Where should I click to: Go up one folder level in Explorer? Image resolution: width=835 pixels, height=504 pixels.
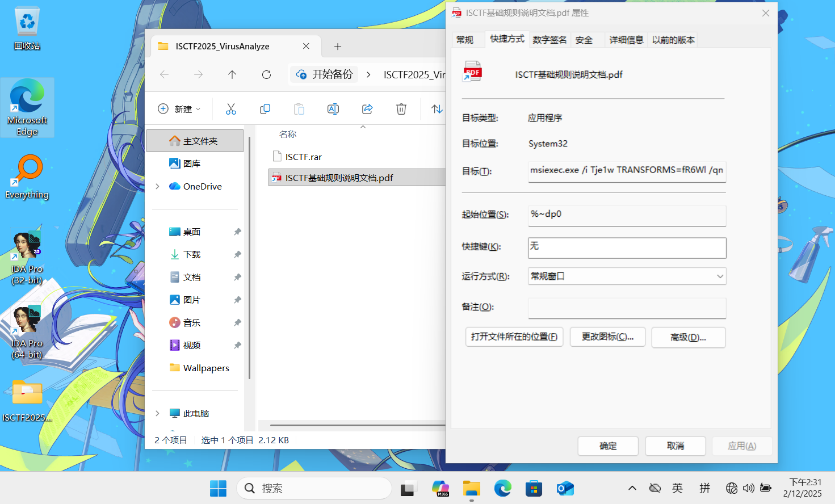click(232, 74)
